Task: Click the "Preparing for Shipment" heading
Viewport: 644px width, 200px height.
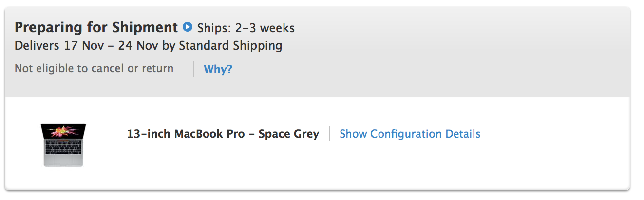Action: 96,27
